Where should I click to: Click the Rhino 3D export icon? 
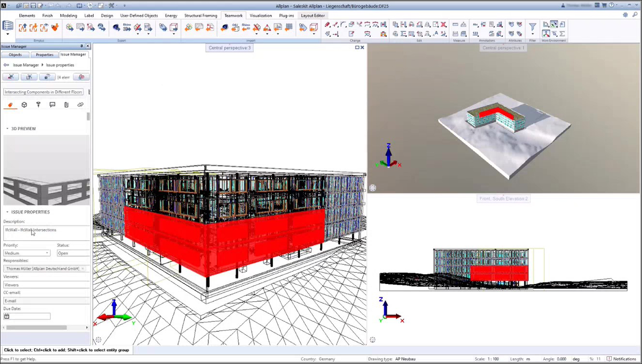[x=127, y=28]
